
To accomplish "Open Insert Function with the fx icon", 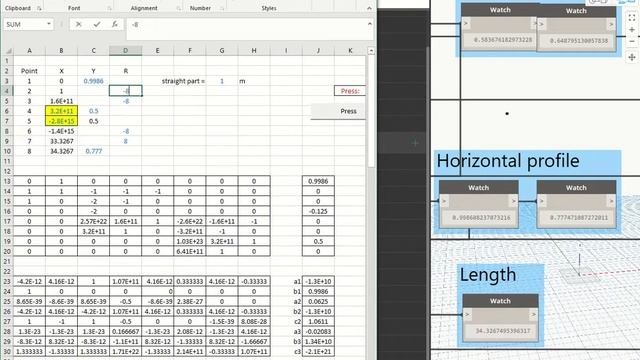I will coord(115,24).
